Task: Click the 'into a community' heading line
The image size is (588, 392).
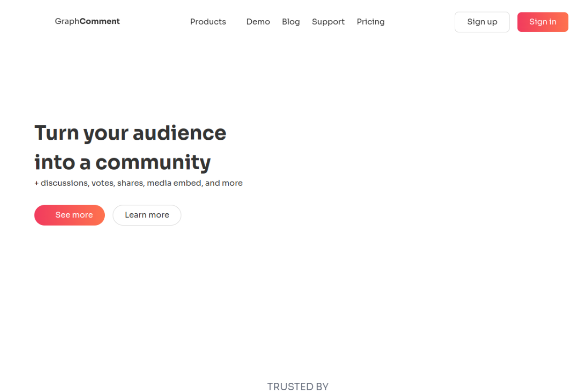Action: (x=122, y=162)
